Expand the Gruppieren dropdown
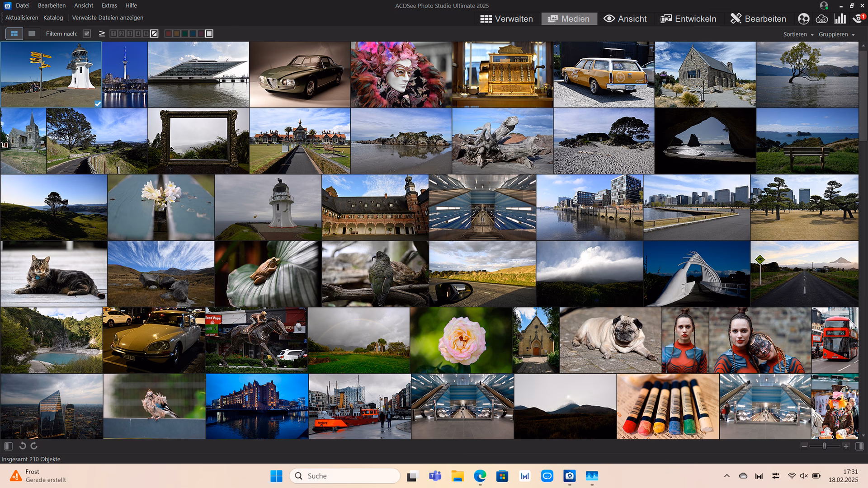Screen dimensions: 868x488 pos(836,34)
